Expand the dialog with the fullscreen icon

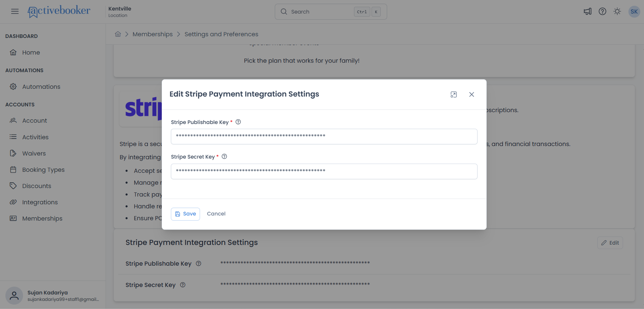click(x=454, y=95)
